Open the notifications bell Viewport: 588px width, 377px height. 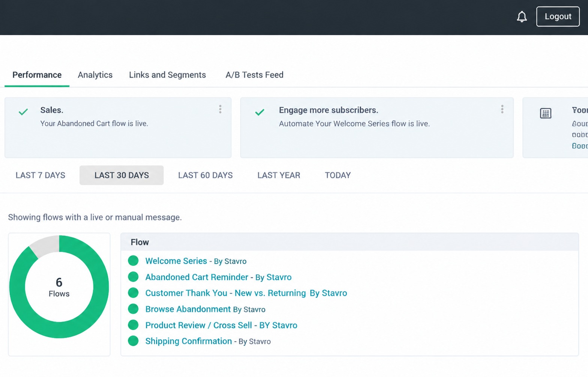click(x=522, y=17)
